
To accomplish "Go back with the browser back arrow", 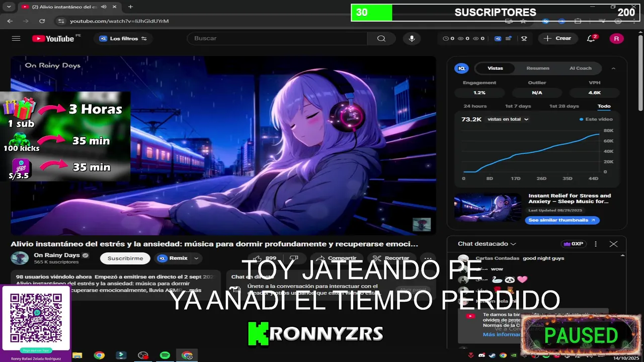I will [10, 21].
